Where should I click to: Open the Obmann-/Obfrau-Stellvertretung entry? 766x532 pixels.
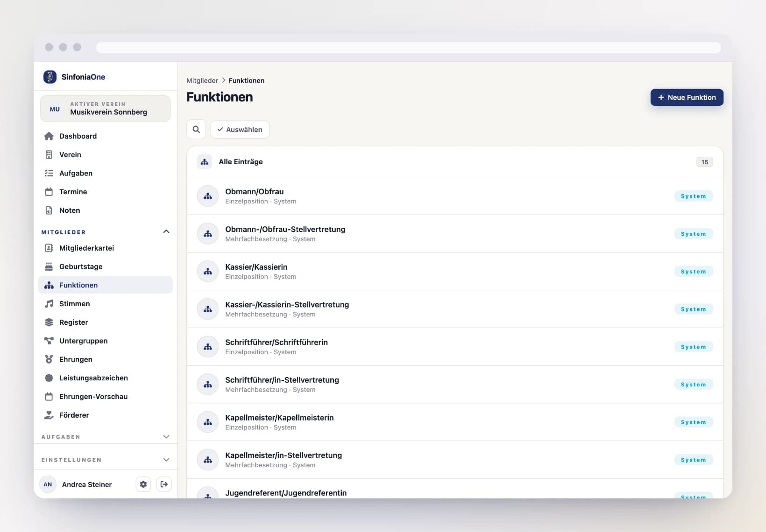[x=455, y=234]
